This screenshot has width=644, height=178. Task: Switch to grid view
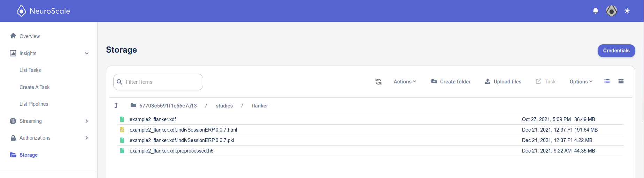621,81
